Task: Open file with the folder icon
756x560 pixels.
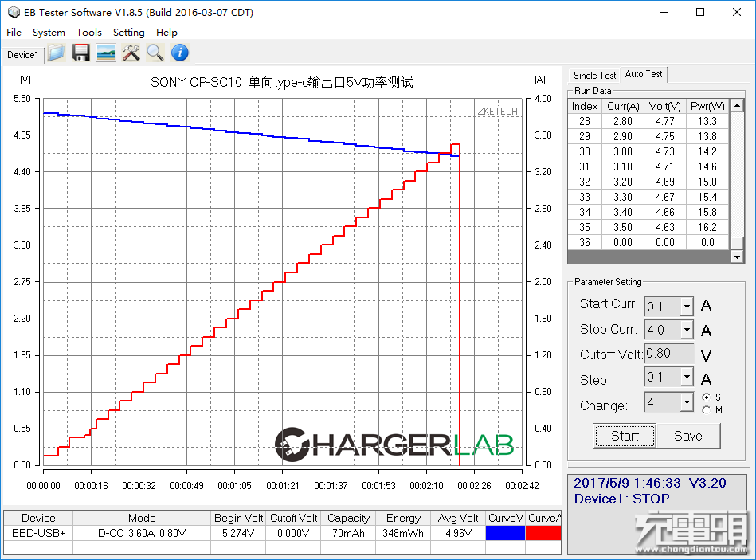Action: tap(57, 53)
